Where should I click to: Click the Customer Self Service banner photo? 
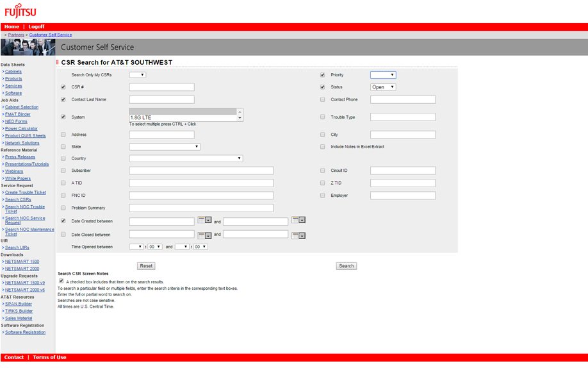(x=28, y=47)
